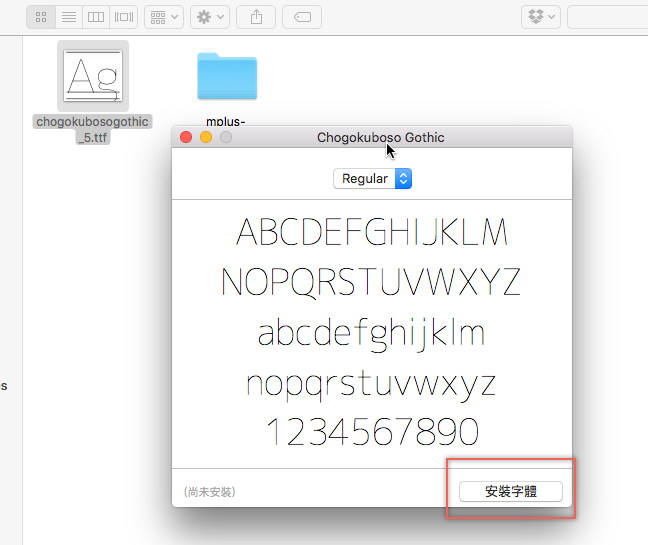This screenshot has height=545, width=648.
Task: Click the (尚未安裝) status text
Action: 210,492
